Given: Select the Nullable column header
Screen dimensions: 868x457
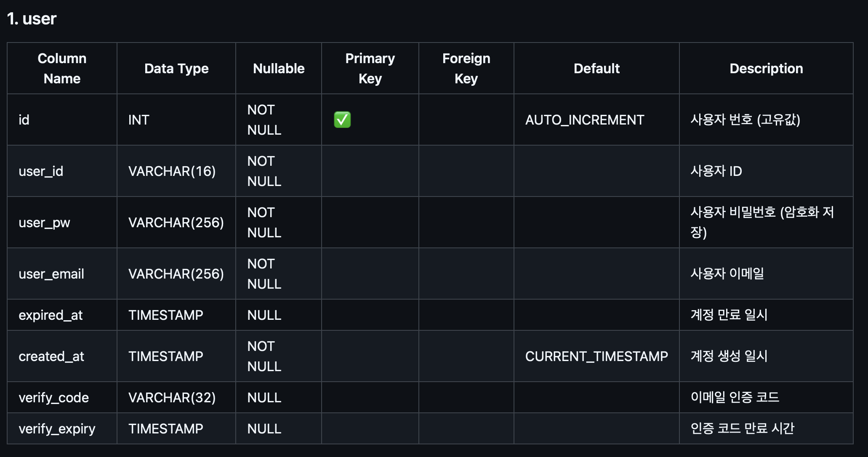Looking at the screenshot, I should coord(279,69).
